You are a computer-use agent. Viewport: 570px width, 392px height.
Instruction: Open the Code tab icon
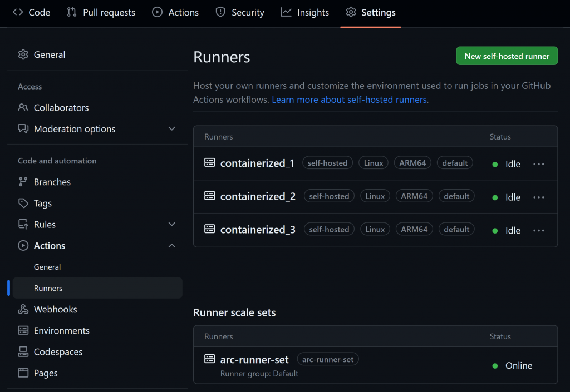(x=18, y=12)
